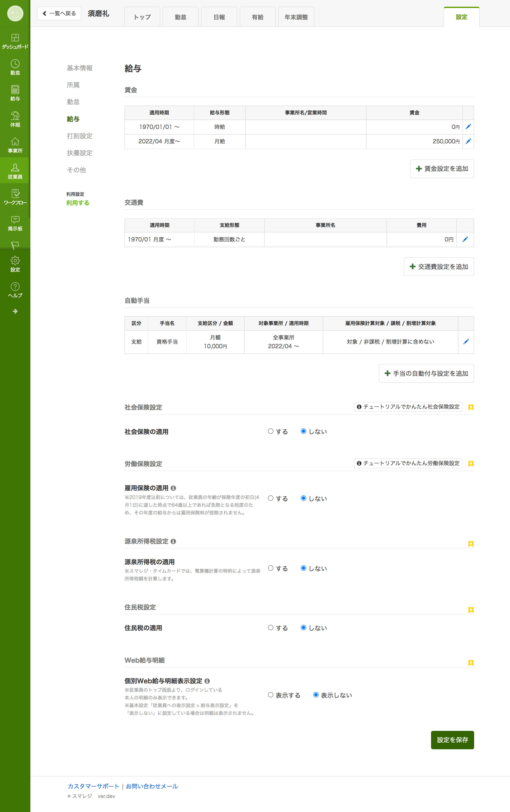This screenshot has width=510, height=812.
Task: Click the bookmark icon beside 源泉所得税設定
Action: click(471, 543)
